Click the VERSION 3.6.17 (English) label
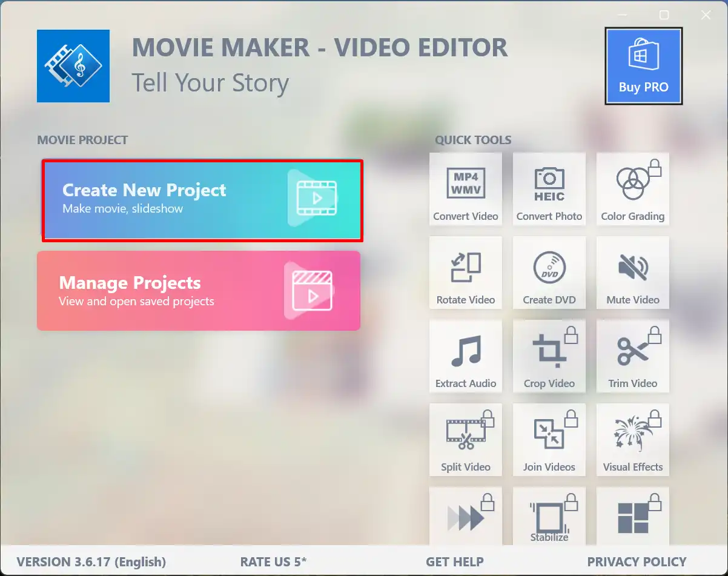Image resolution: width=728 pixels, height=576 pixels. click(91, 562)
